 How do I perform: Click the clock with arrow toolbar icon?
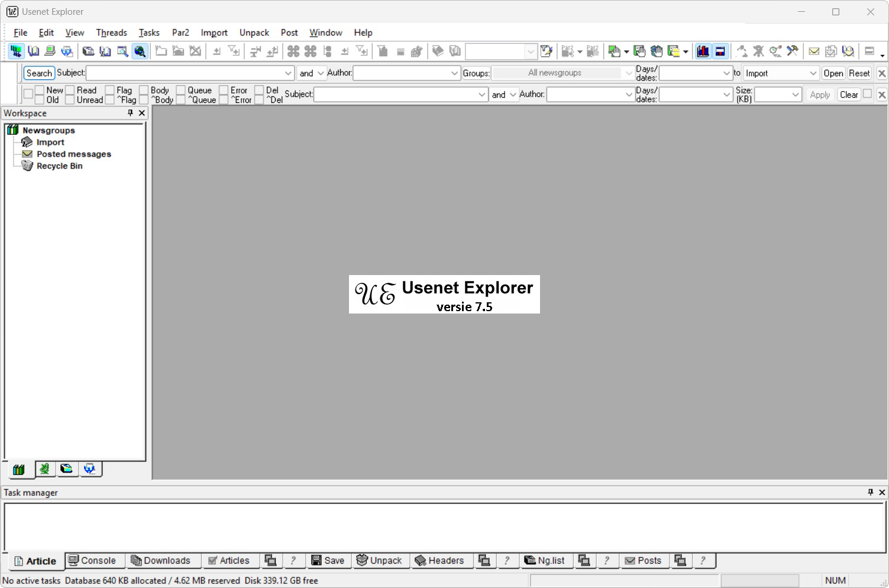tap(775, 51)
